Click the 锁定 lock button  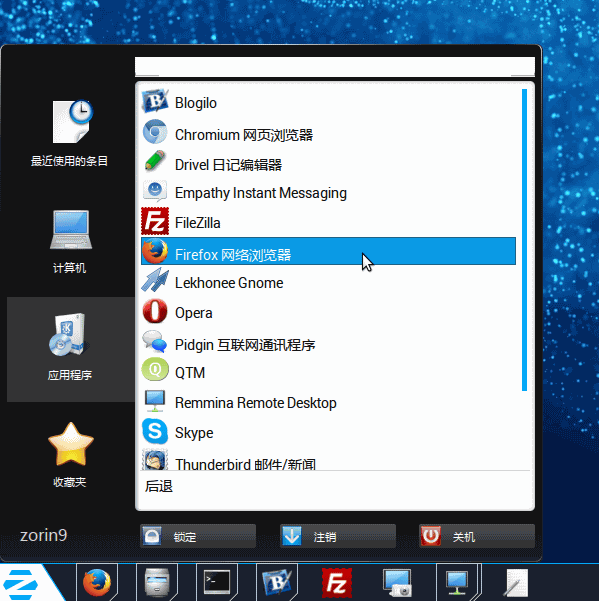[x=198, y=536]
